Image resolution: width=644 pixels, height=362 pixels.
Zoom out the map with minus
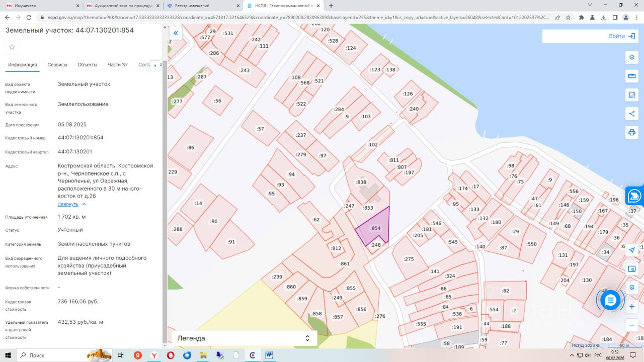click(x=632, y=325)
